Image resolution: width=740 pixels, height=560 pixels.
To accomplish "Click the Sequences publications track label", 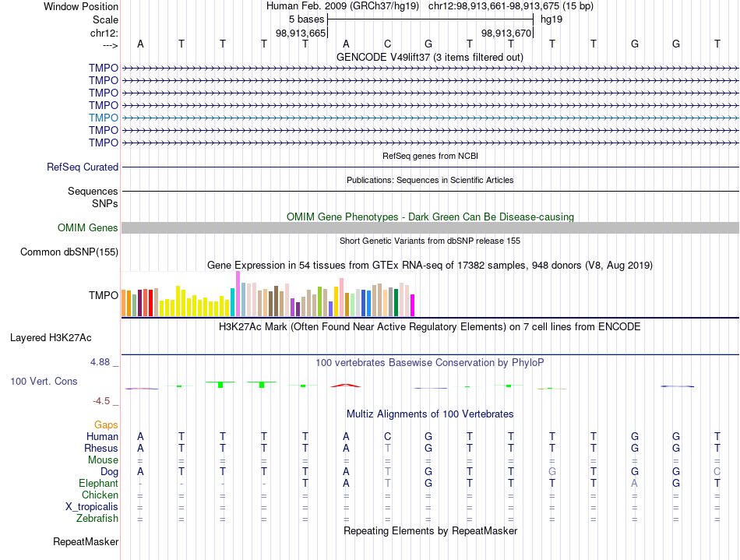I will (93, 191).
